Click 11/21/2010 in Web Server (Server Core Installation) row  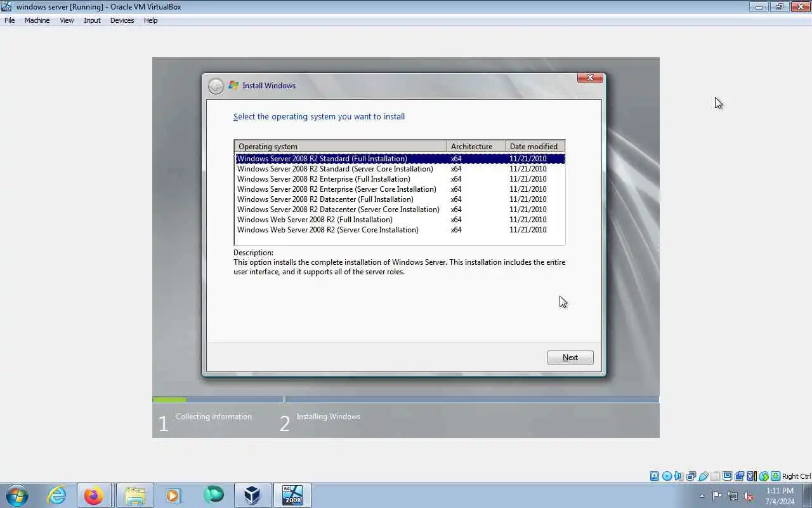point(528,230)
